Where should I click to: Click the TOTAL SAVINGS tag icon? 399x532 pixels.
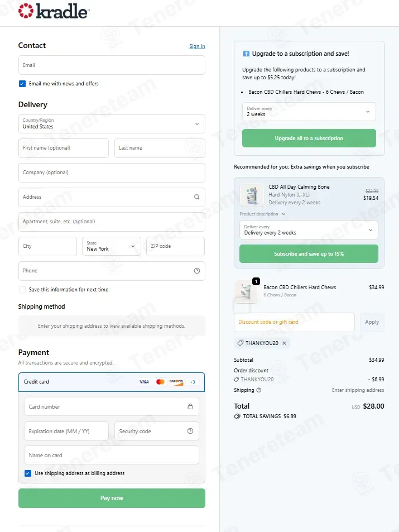pyautogui.click(x=237, y=416)
